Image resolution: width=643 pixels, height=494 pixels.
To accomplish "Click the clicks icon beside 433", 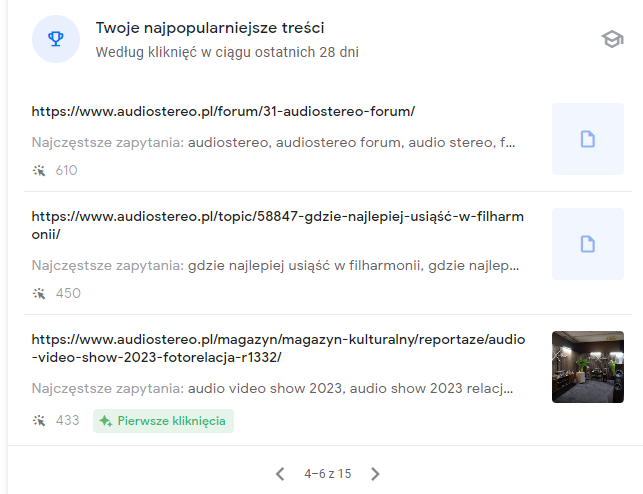I will tap(39, 420).
